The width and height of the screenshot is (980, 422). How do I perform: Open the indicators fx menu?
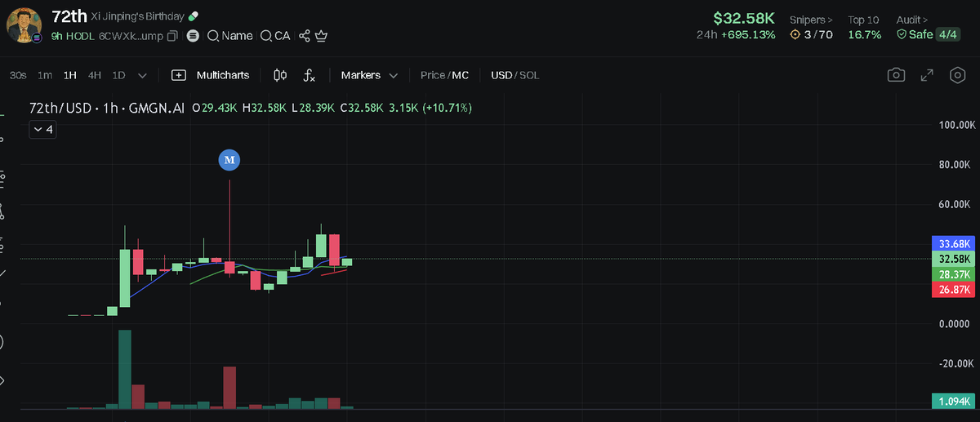point(310,75)
